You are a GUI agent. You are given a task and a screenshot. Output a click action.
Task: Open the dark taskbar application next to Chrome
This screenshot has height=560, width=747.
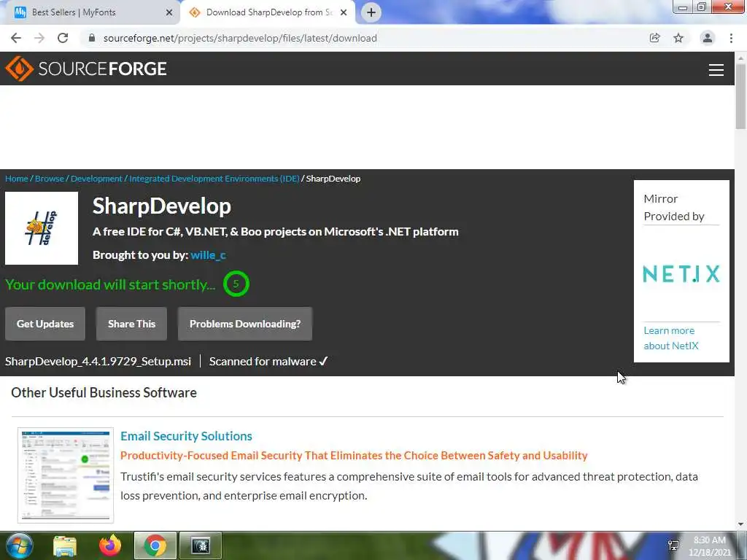click(201, 546)
